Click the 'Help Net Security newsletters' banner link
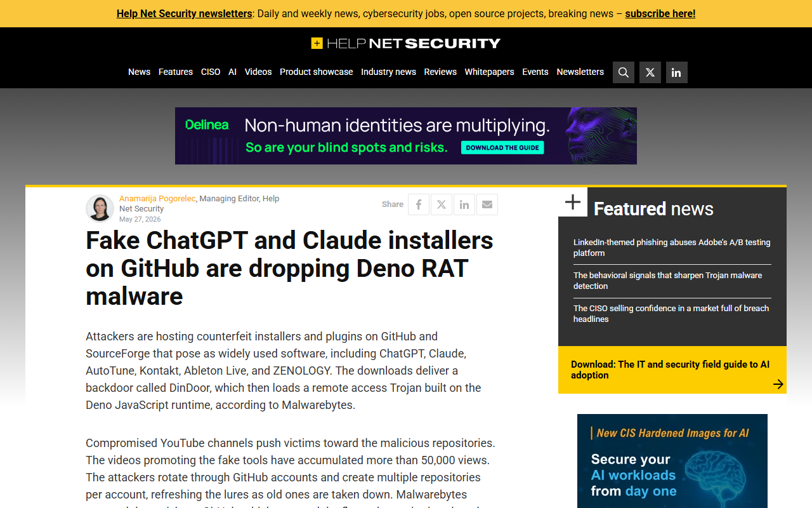812x508 pixels. [x=185, y=13]
